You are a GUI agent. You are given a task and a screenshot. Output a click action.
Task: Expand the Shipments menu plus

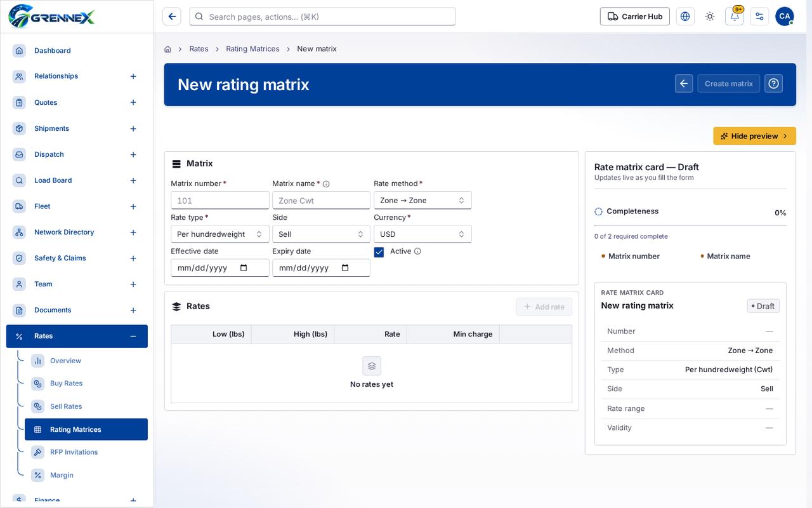[133, 129]
